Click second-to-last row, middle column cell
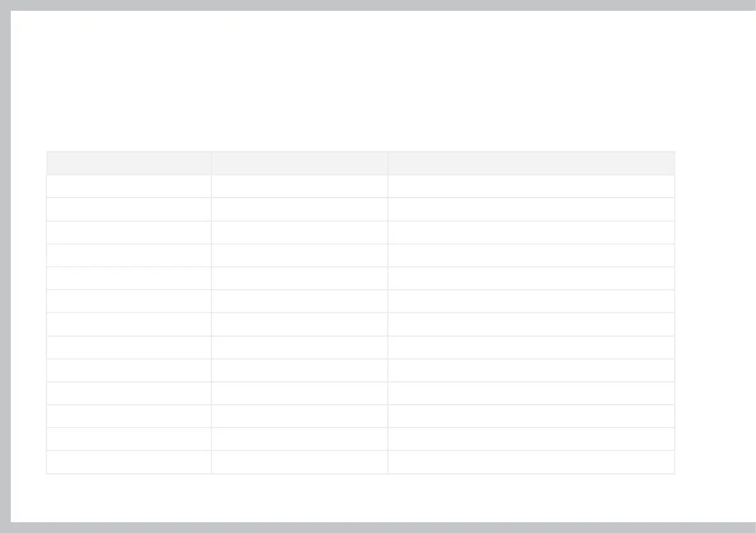The height and width of the screenshot is (533, 756). click(299, 439)
